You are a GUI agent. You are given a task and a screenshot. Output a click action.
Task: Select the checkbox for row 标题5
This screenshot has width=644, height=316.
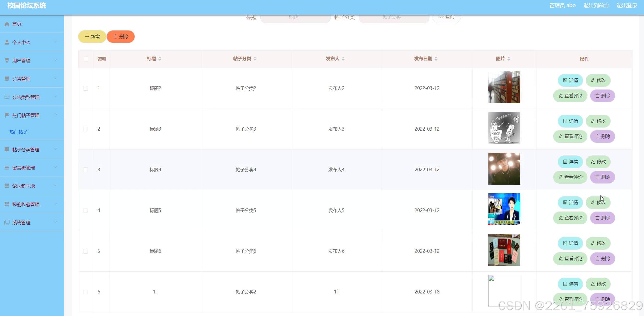85,210
